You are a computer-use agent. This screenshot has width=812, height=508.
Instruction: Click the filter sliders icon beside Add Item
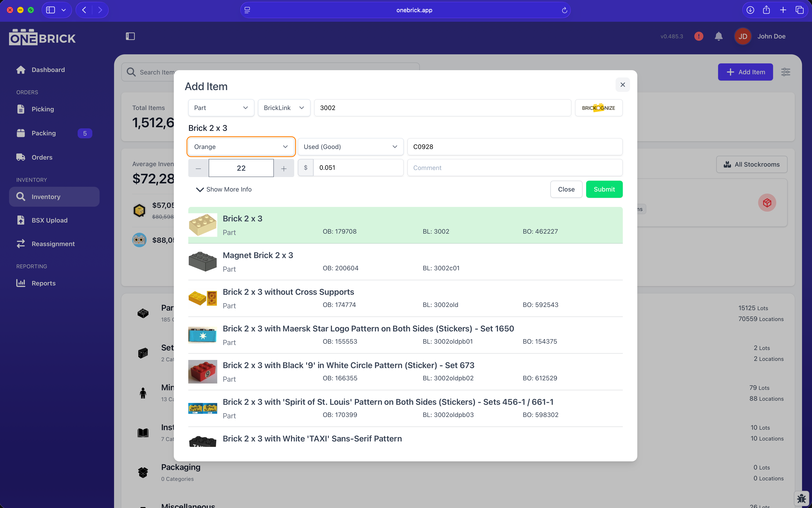pyautogui.click(x=786, y=72)
